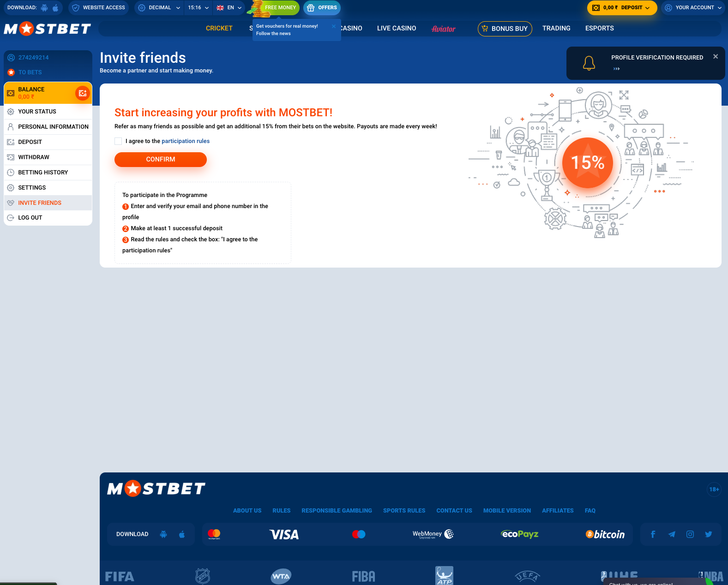Screen dimensions: 728x585
Task: Expand the Decimal odds format dropdown
Action: click(x=159, y=8)
